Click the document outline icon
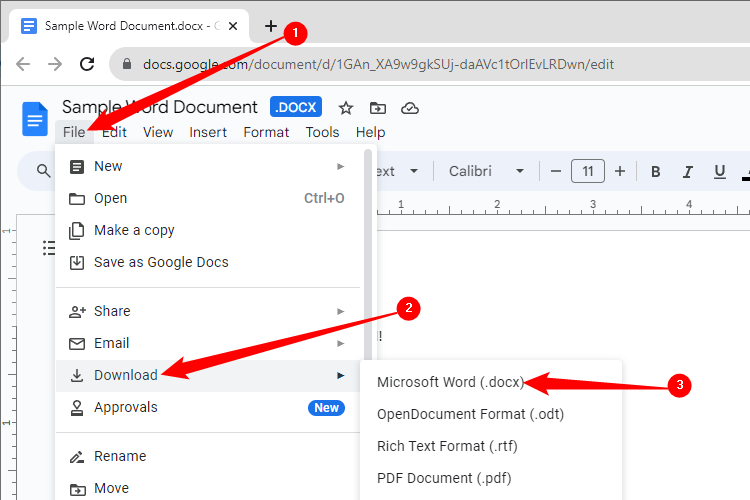The width and height of the screenshot is (750, 500). tap(48, 248)
